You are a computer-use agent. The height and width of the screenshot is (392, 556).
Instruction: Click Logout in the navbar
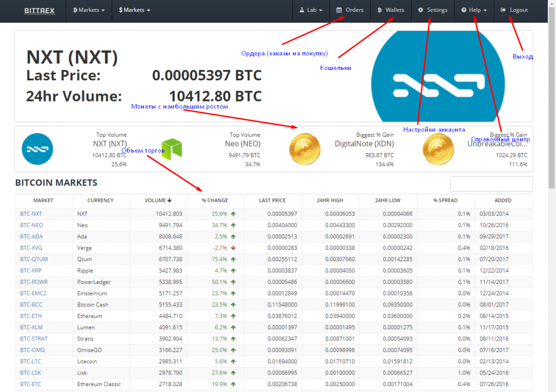tap(514, 10)
